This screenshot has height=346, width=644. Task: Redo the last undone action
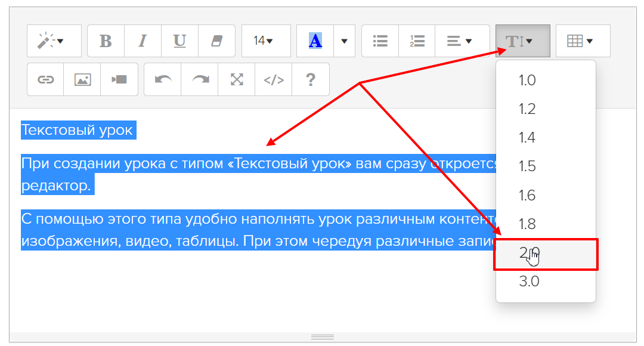click(200, 79)
